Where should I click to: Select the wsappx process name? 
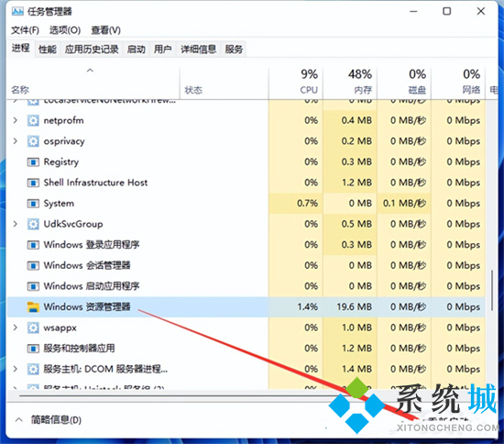point(60,327)
